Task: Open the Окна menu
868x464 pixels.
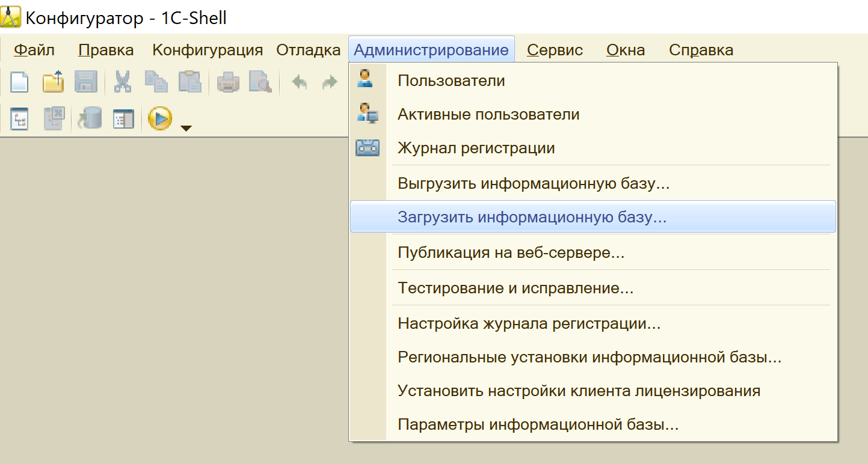Action: click(x=626, y=50)
